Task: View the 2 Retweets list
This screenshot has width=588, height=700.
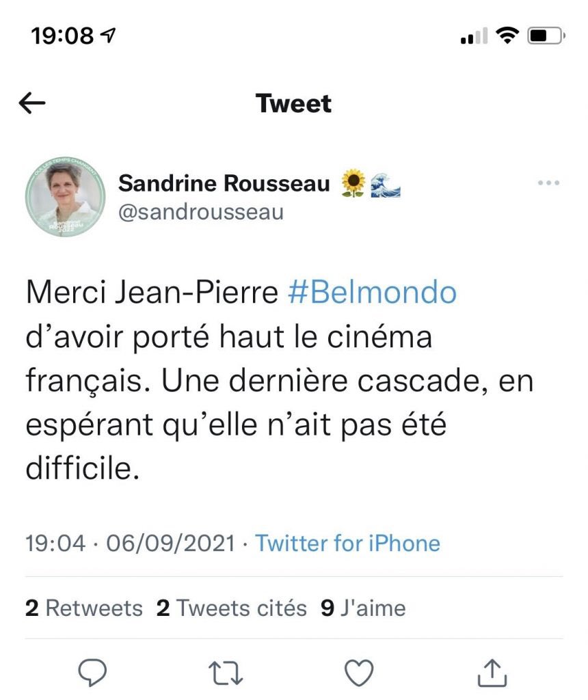Action: (84, 608)
